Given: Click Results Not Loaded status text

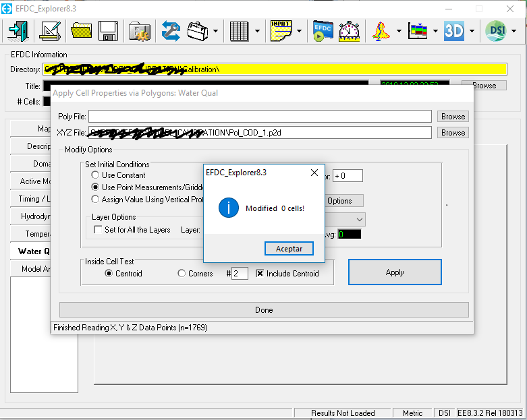Looking at the screenshot, I should [x=343, y=413].
